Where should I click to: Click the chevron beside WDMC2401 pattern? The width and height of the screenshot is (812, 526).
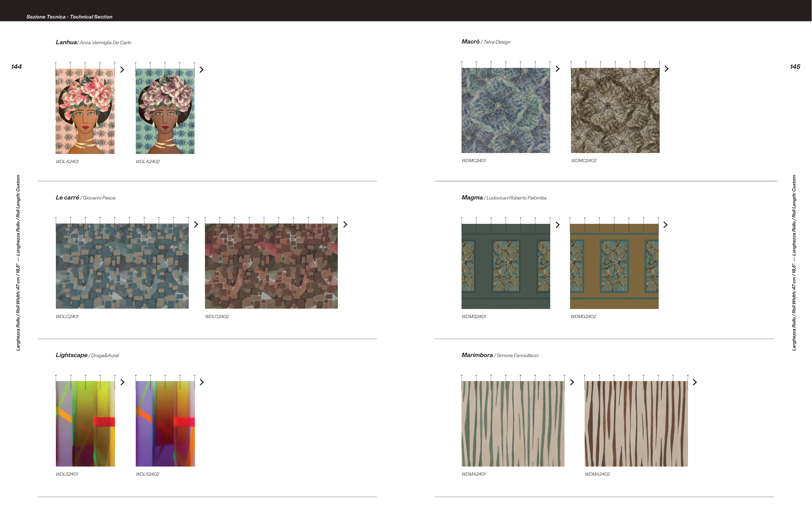click(557, 69)
